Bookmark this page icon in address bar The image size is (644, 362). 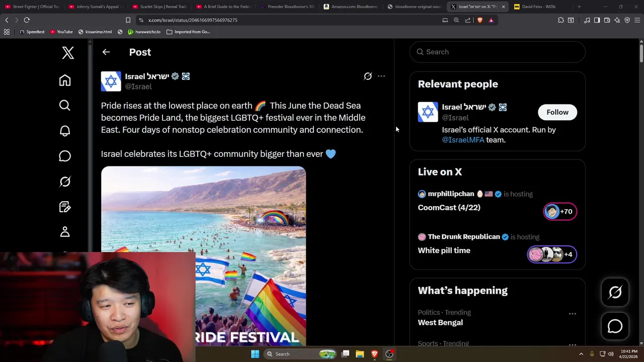point(128,20)
